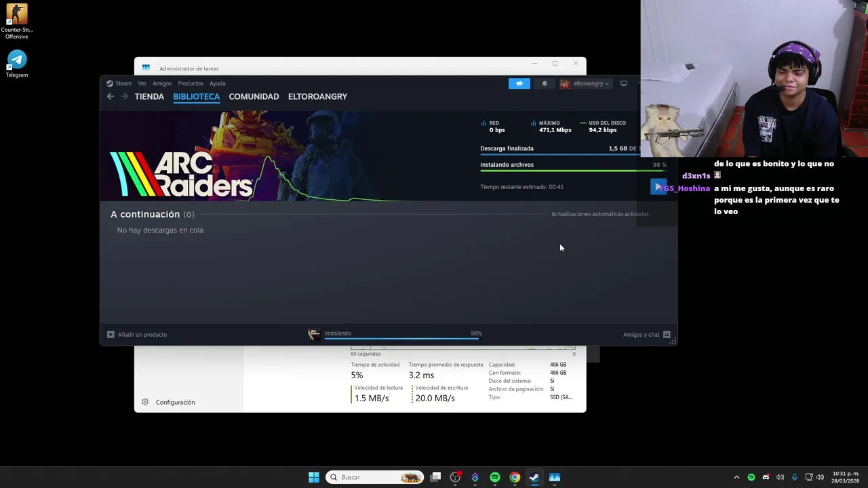This screenshot has width=868, height=488.
Task: Open Counter-Strike Offensive desktop shortcut
Action: click(16, 22)
